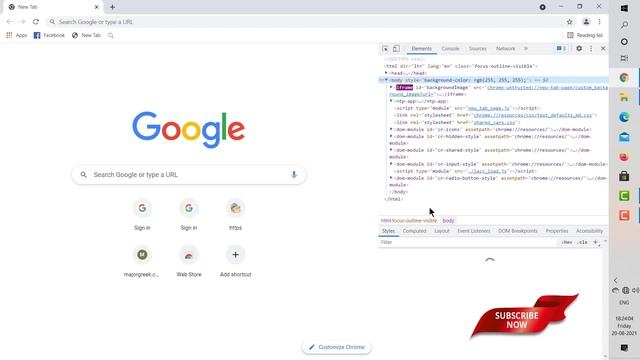Toggle the :hov element state button

click(x=567, y=242)
